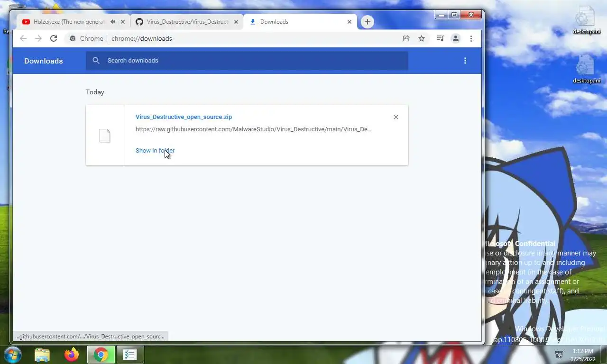
Task: Click the Search downloads field
Action: [x=247, y=61]
